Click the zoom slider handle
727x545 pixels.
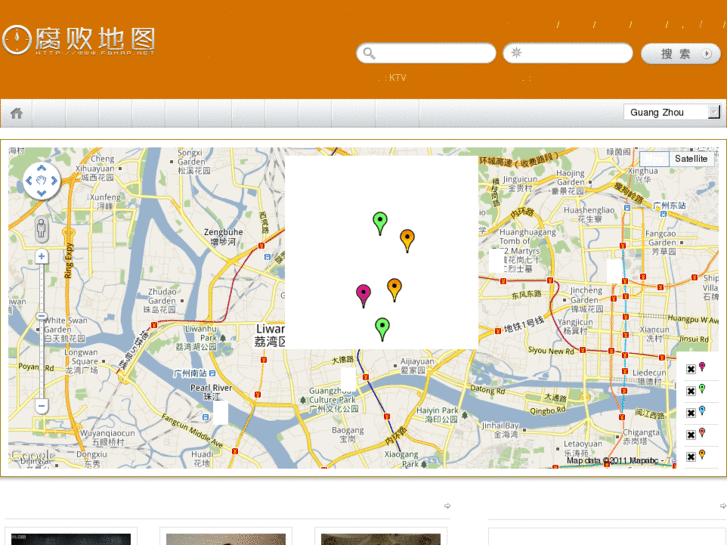(42, 316)
